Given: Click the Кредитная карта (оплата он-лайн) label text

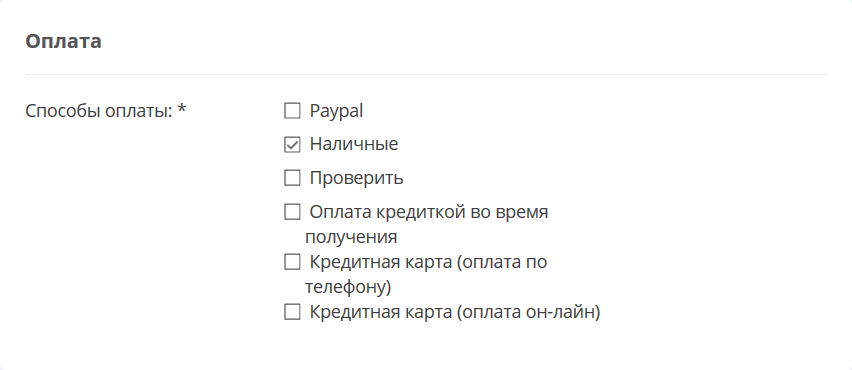Looking at the screenshot, I should (455, 313).
